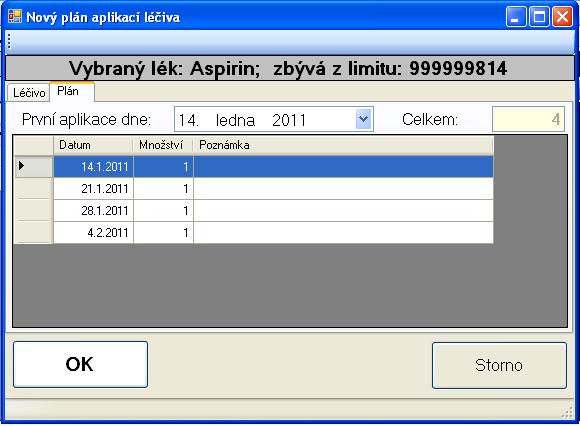Click the Poznámka cell in the 14.1.2011 row
Screen dimensions: 580x427
343,167
